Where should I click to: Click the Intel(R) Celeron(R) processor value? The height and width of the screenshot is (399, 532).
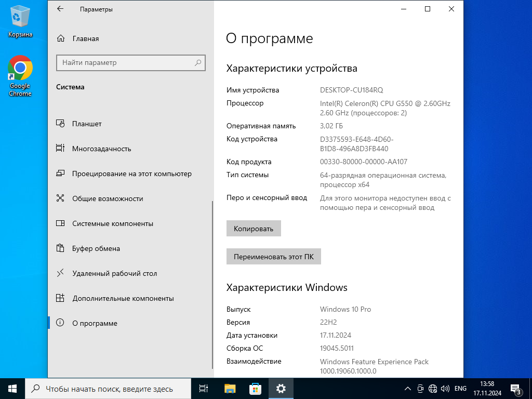click(x=385, y=108)
